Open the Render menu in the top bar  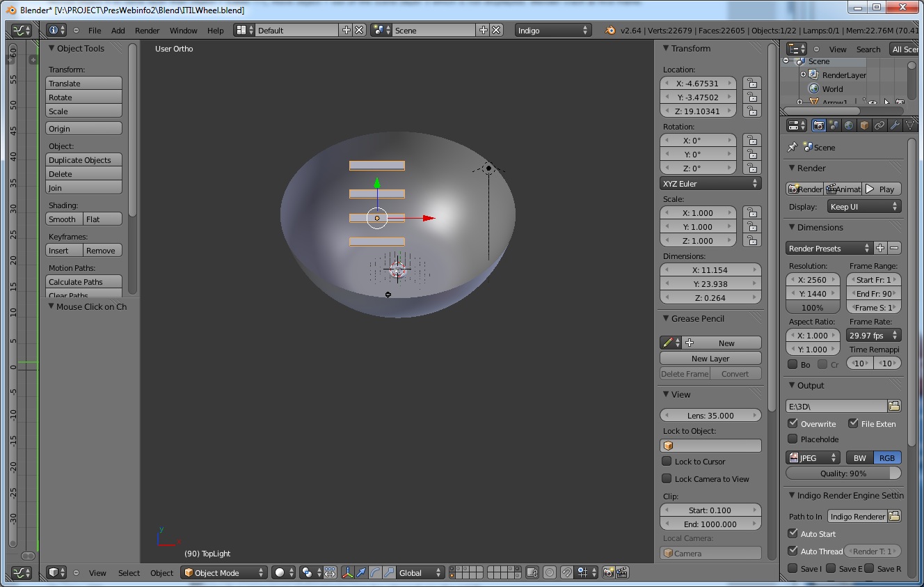(147, 31)
